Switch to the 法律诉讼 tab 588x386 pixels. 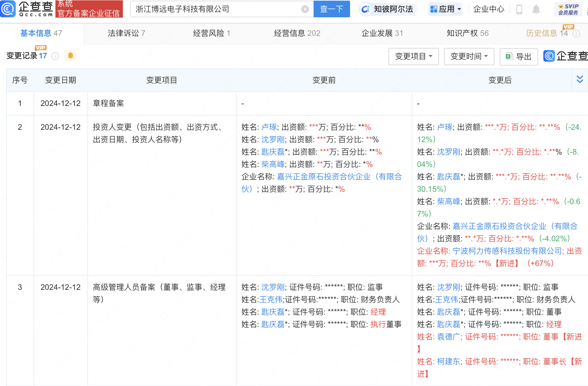126,33
